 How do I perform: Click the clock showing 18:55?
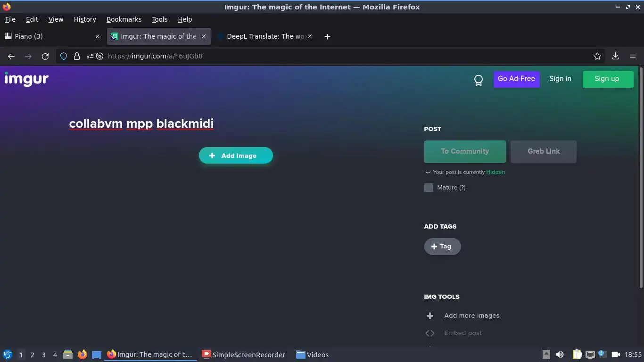633,354
